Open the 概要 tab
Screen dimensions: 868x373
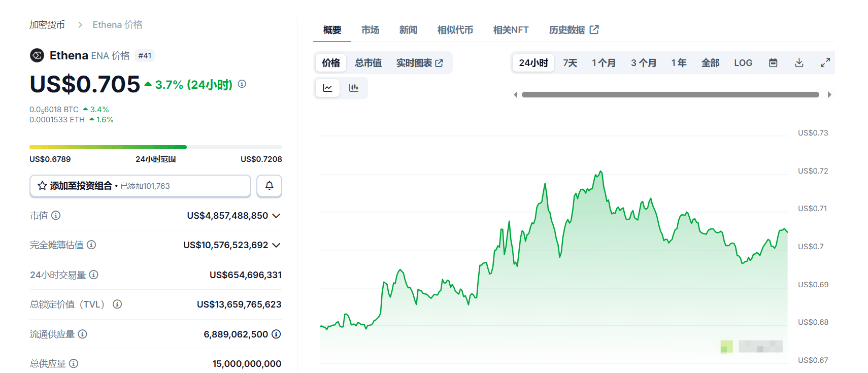coord(332,30)
